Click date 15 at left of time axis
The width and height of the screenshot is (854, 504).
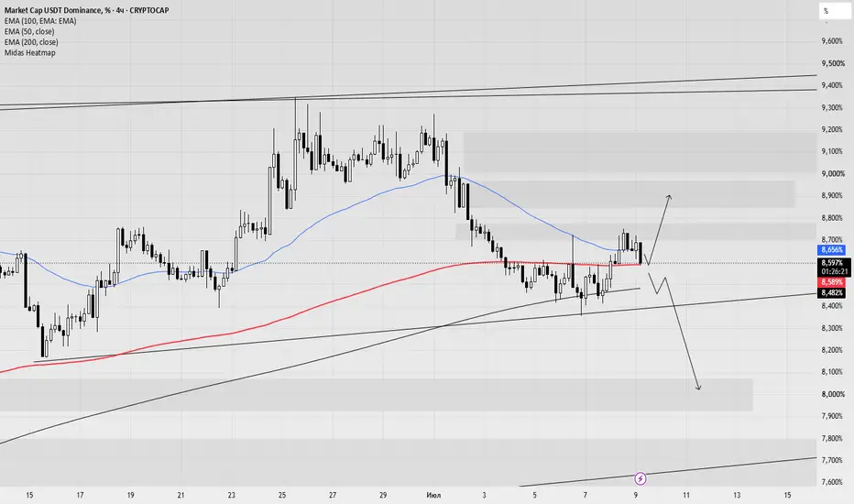(29, 495)
